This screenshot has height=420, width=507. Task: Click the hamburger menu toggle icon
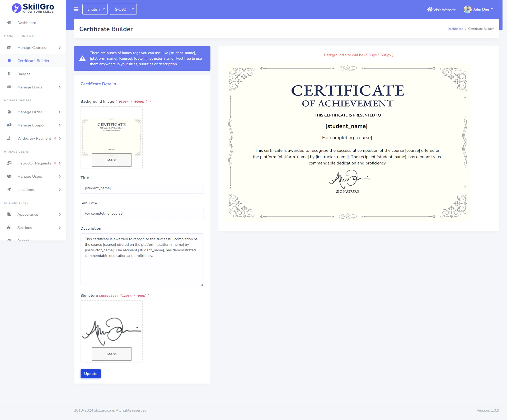pos(76,10)
